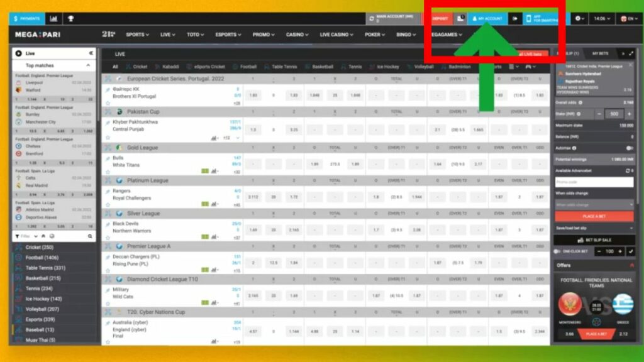The image size is (644, 362).
Task: Expand the Sports menu
Action: coord(137,35)
